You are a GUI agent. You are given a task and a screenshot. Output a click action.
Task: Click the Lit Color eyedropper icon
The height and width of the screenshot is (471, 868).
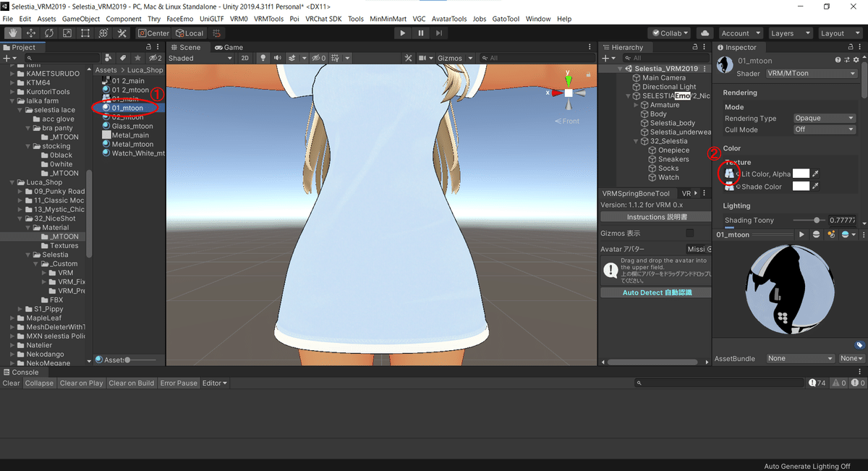click(x=817, y=174)
